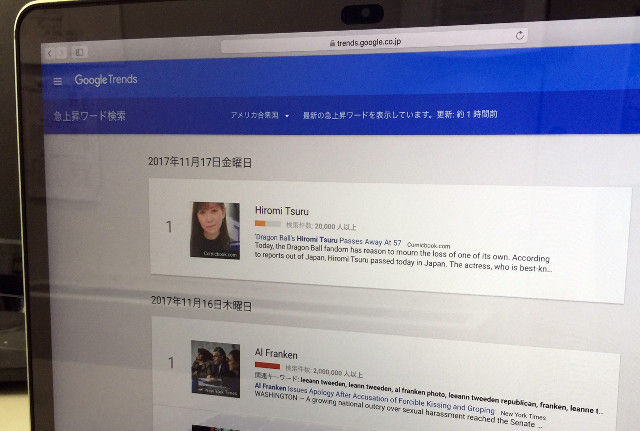Click the Google Trends logo
This screenshot has width=640, height=431.
tap(106, 80)
